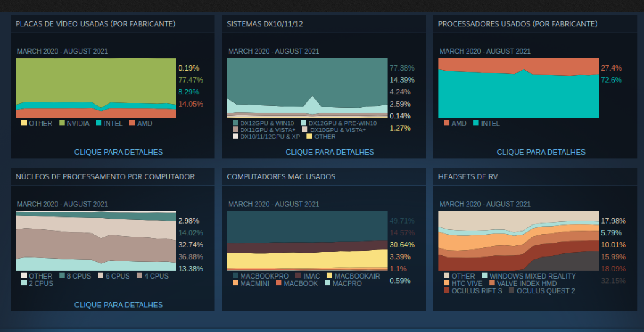Click the AMD swatch in processors legend
Image resolution: width=644 pixels, height=332 pixels.
pyautogui.click(x=446, y=123)
